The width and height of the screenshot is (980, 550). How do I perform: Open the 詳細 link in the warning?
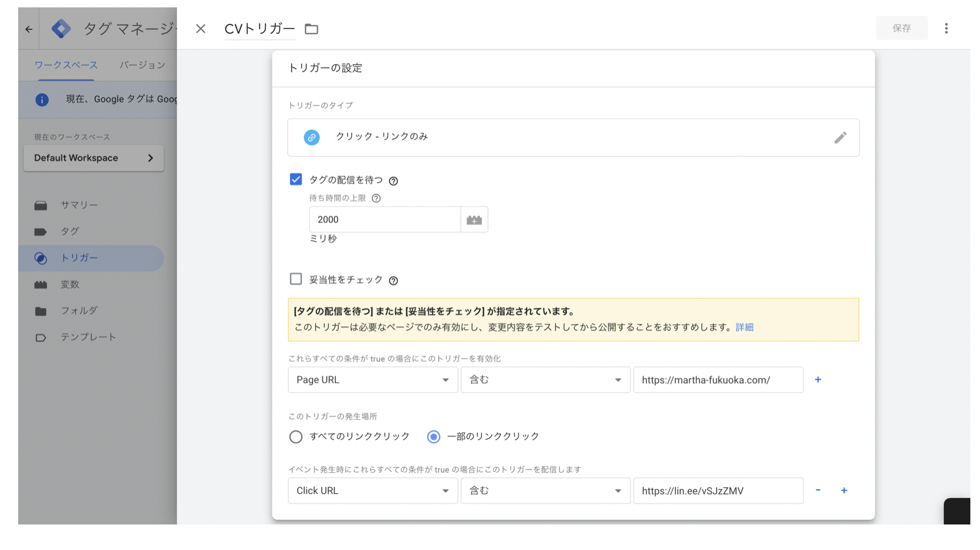(744, 327)
